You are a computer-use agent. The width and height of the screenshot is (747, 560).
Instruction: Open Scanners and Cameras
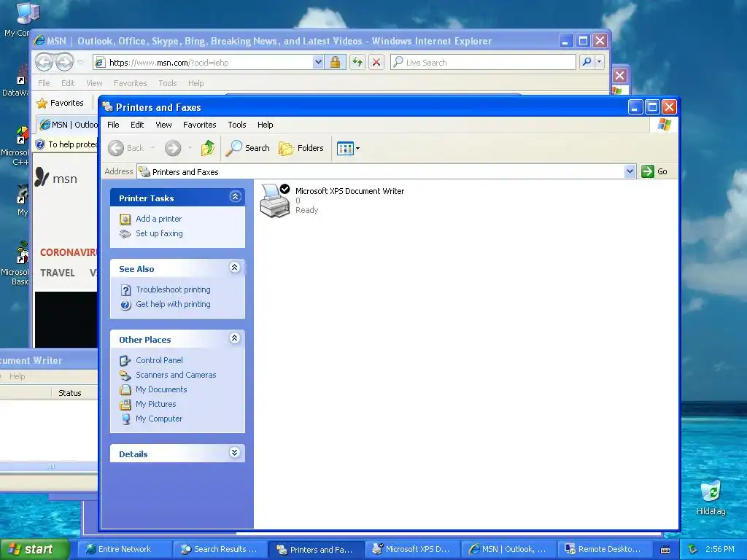176,375
